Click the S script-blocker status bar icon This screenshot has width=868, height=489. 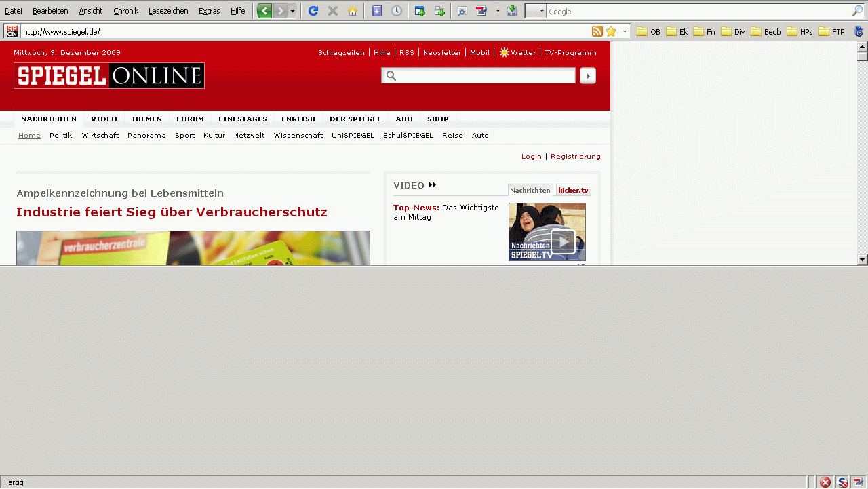click(842, 482)
